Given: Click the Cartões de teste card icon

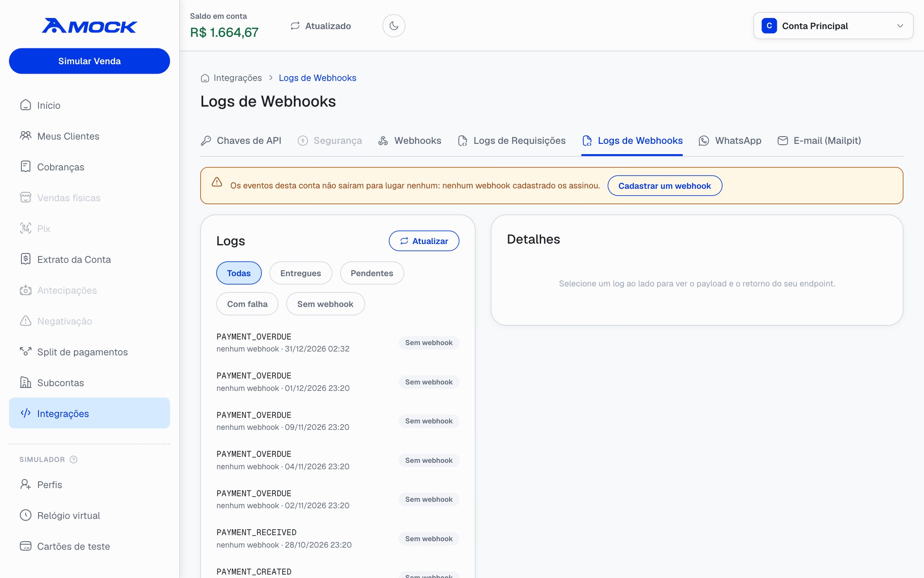Looking at the screenshot, I should 26,546.
